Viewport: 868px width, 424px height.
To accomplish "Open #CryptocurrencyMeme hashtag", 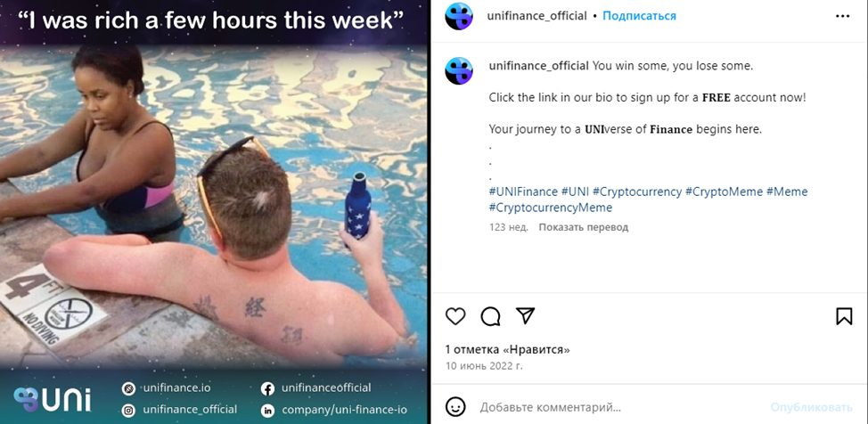I will tap(550, 208).
